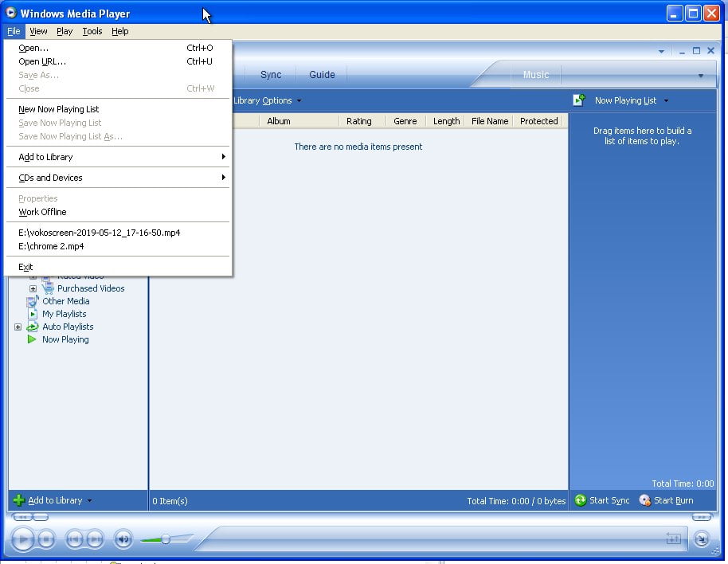
Task: Open the View menu
Action: [x=38, y=31]
